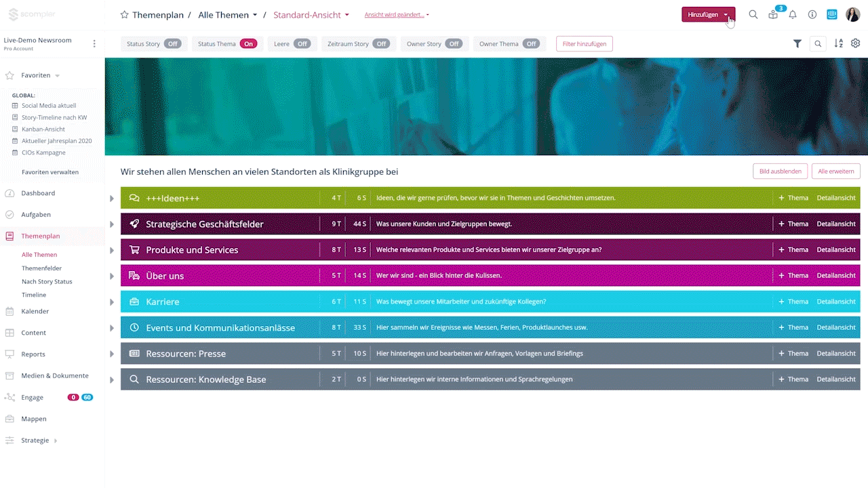Star the Themenplan as favorite
868x488 pixels.
[124, 15]
